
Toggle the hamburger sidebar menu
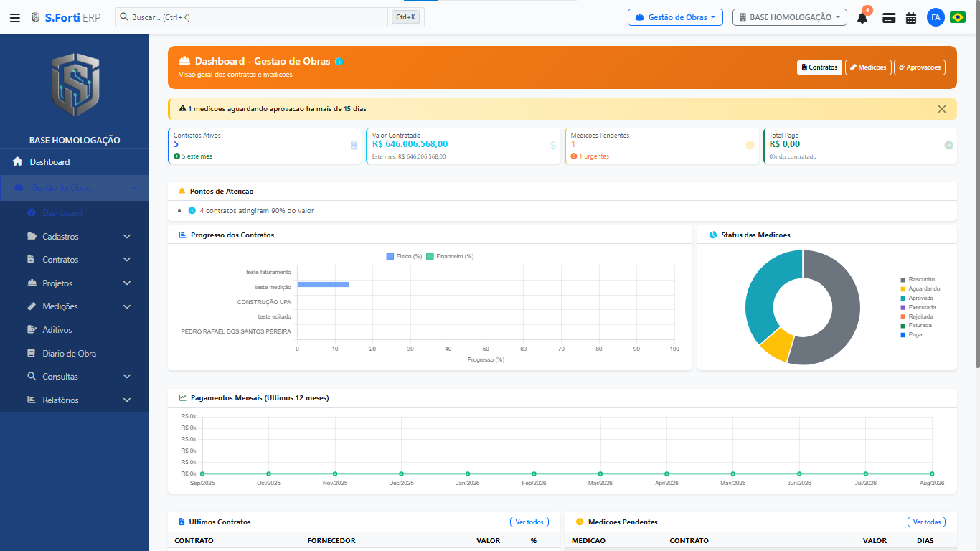[x=15, y=17]
